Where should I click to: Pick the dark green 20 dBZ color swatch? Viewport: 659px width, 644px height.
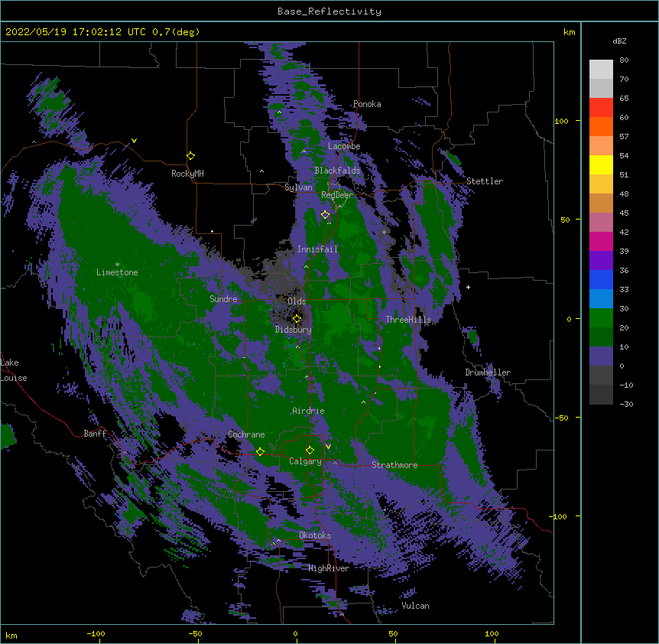[x=601, y=337]
